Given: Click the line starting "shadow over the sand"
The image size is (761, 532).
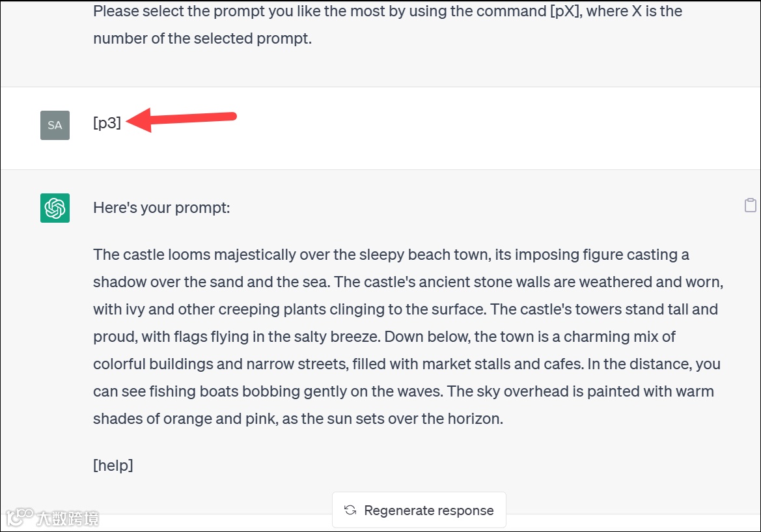Looking at the screenshot, I should click(x=408, y=282).
